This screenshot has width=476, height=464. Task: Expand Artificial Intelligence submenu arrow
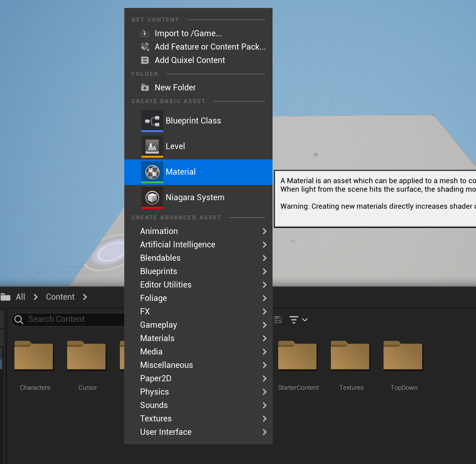click(264, 245)
